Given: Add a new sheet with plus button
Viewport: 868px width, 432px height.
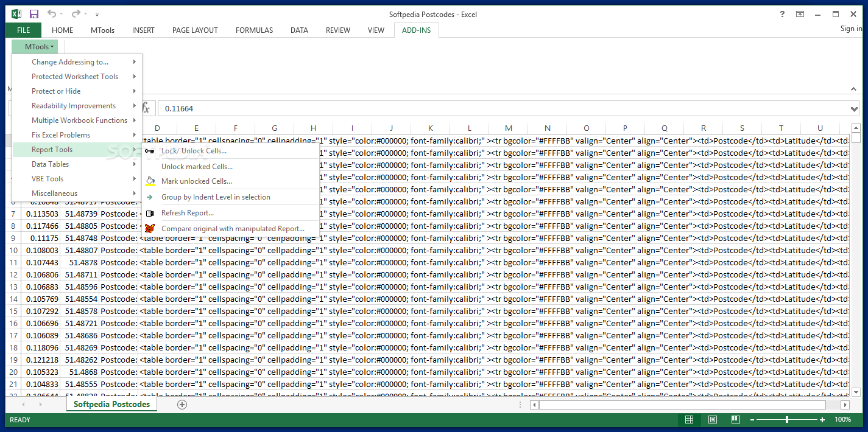Looking at the screenshot, I should pyautogui.click(x=182, y=405).
